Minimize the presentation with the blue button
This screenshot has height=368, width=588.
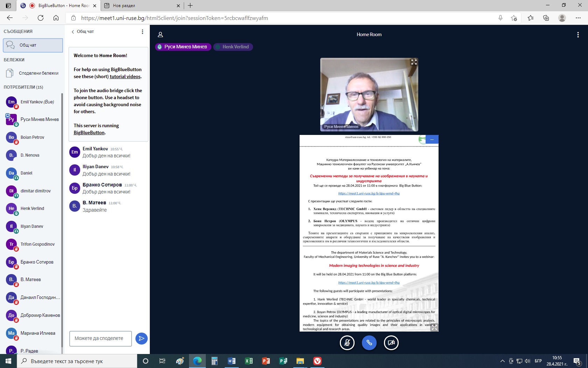pyautogui.click(x=432, y=139)
